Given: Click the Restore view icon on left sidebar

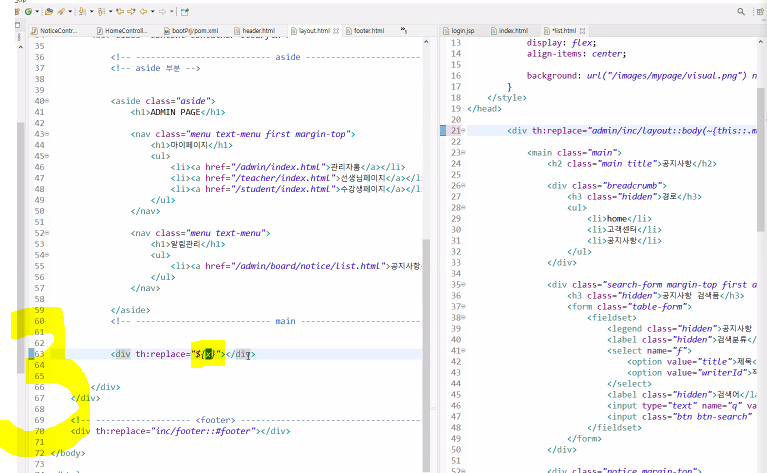Looking at the screenshot, I should coord(18,25).
